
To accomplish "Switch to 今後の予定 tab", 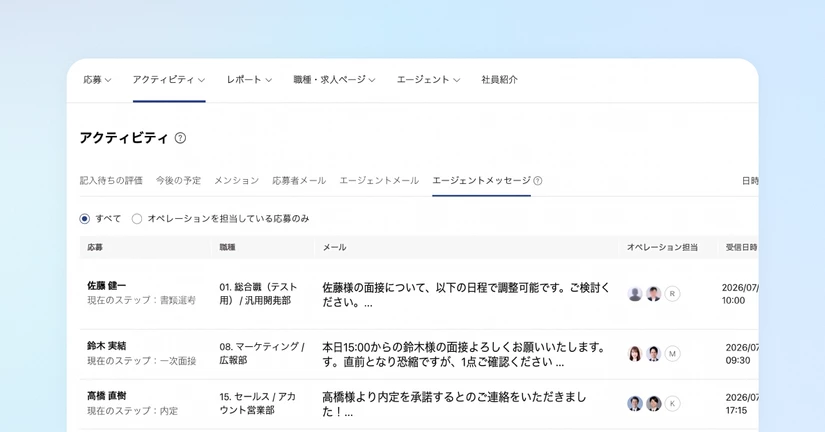I will [x=178, y=180].
